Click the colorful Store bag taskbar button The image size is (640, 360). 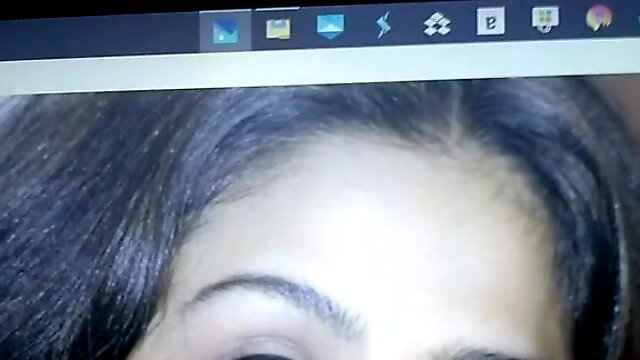545,19
